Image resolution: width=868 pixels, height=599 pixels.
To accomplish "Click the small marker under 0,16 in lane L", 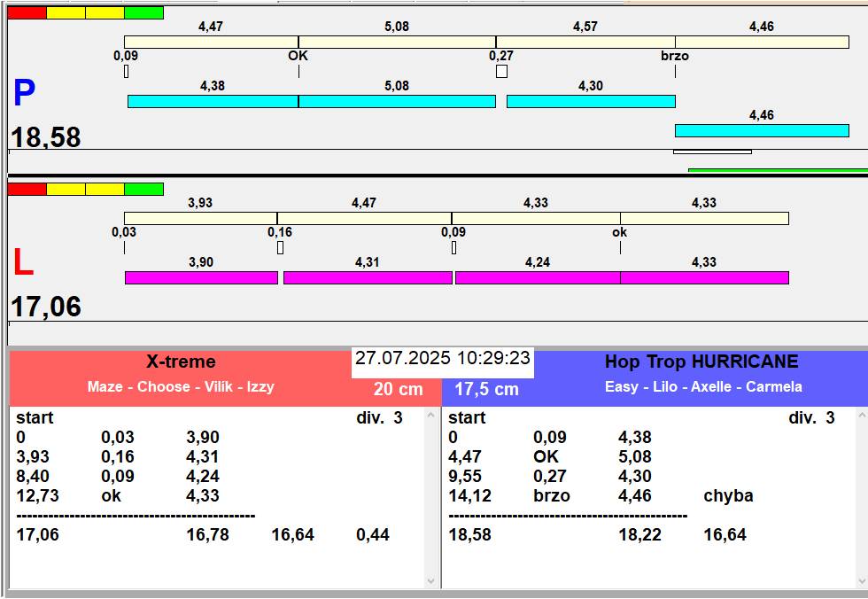I will click(280, 248).
